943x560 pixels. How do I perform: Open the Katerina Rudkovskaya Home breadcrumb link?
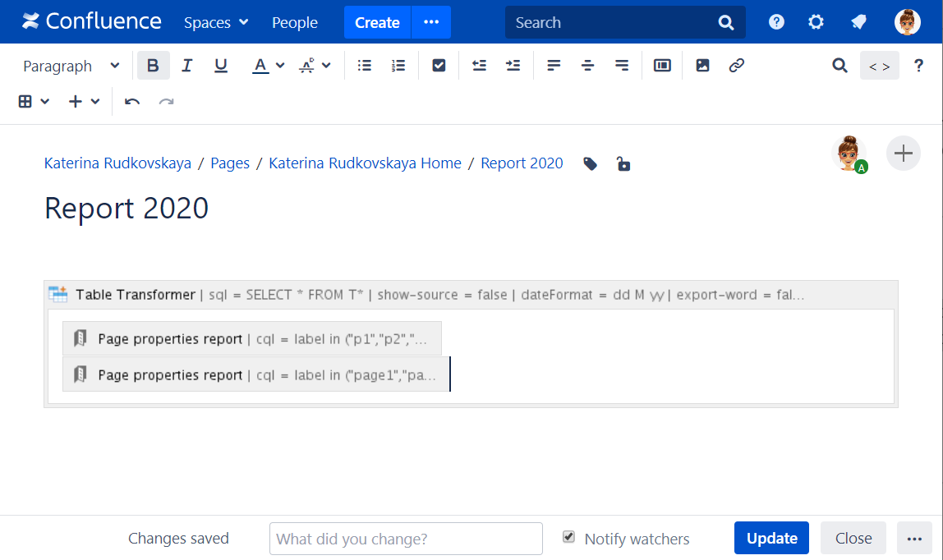tap(365, 163)
